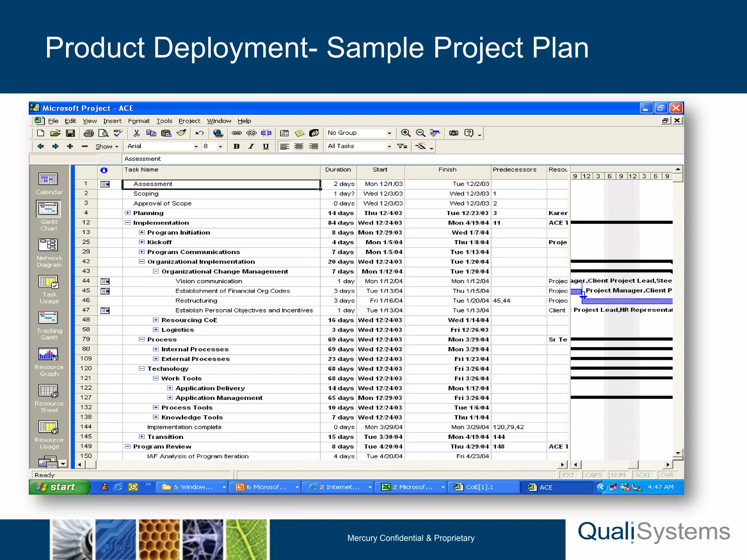
Task: Open the Show outline level dropdown
Action: pos(107,146)
